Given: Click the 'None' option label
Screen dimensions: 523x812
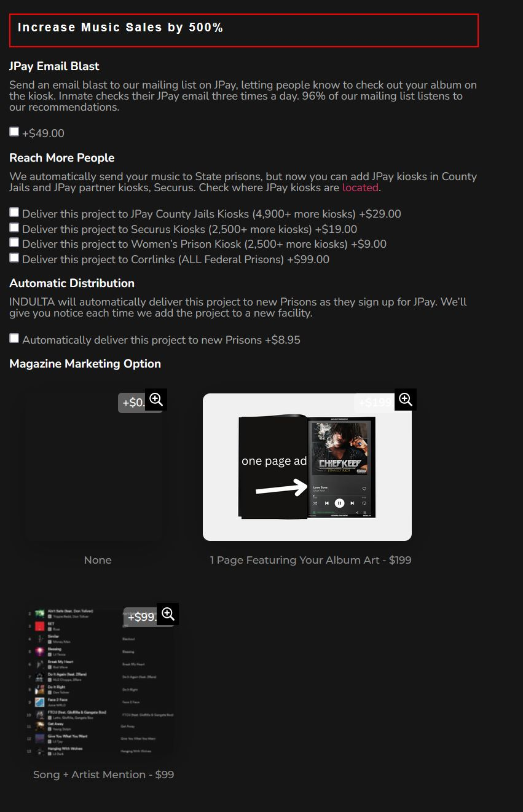Looking at the screenshot, I should [98, 560].
